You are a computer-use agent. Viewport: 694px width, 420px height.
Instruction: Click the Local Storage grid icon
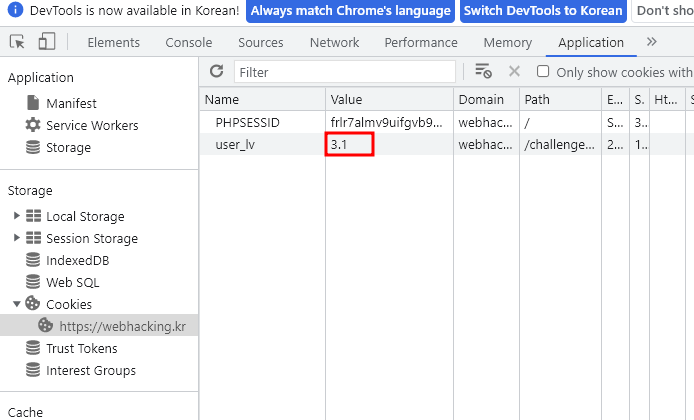pos(33,216)
